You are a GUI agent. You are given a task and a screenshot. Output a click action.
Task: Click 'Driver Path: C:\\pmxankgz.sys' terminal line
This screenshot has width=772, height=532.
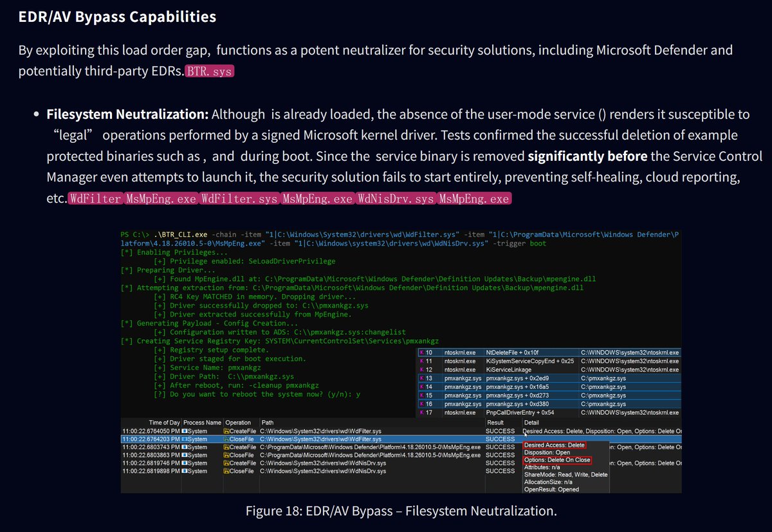(224, 376)
